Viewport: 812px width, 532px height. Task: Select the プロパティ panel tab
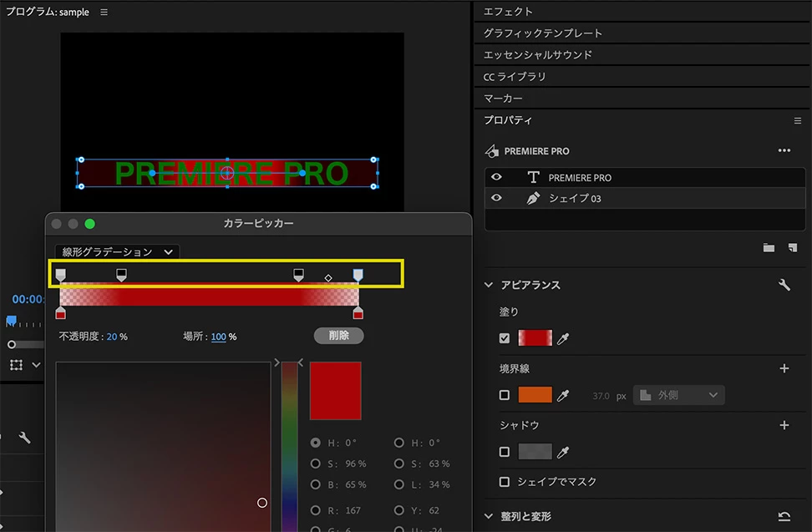pyautogui.click(x=508, y=120)
